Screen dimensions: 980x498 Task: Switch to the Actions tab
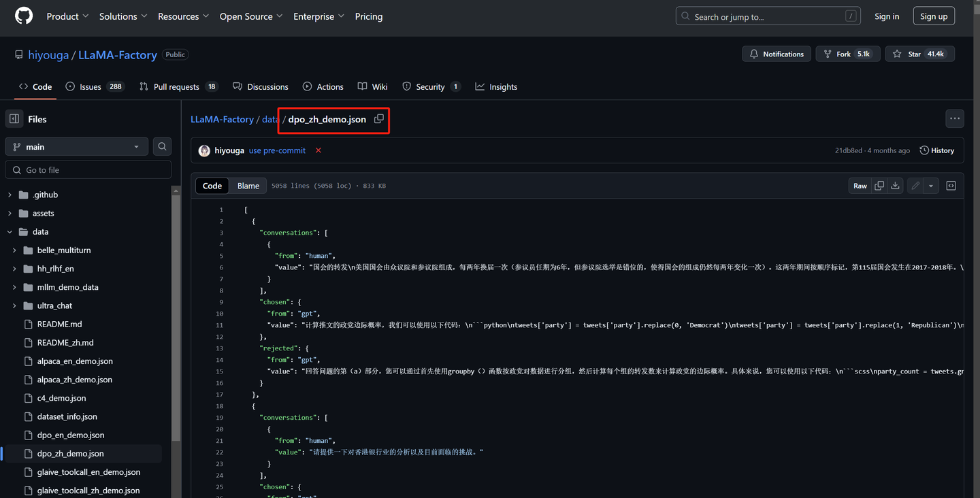pyautogui.click(x=323, y=86)
